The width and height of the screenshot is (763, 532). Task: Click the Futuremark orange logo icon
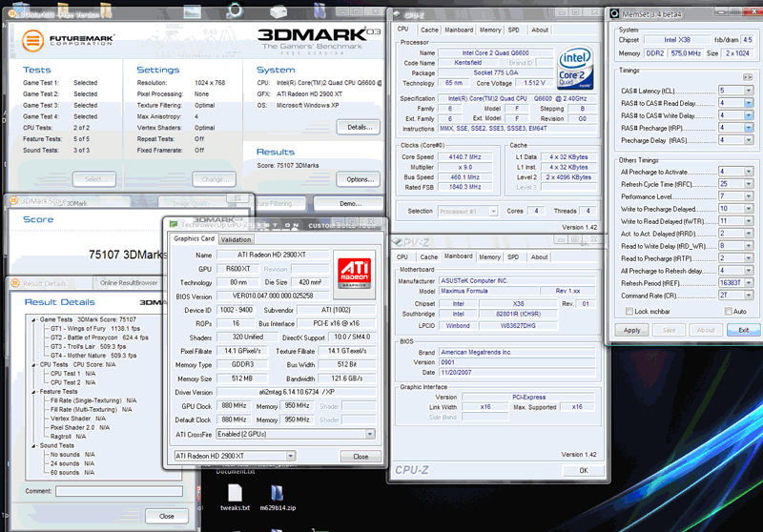coord(32,40)
